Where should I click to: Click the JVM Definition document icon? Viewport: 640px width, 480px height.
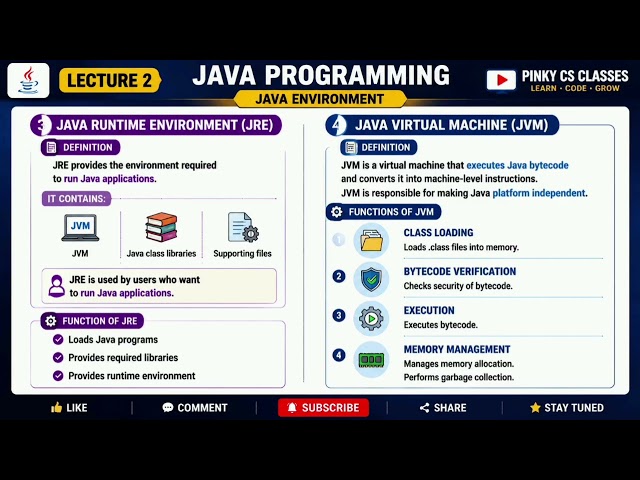(350, 147)
